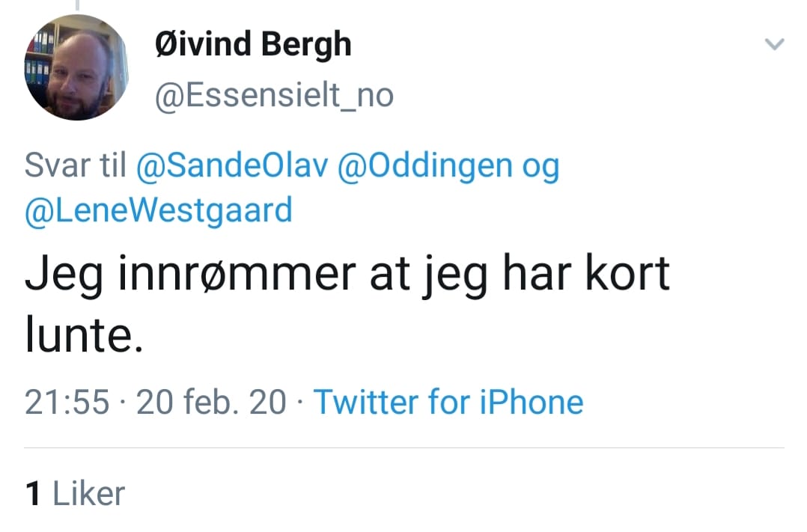Visit the @SandeOlav mention

tap(231, 165)
